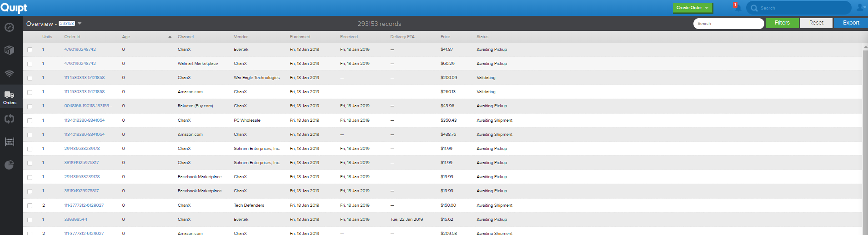The image size is (868, 235).
Task: Click the Age column sort arrow
Action: coord(170,37)
